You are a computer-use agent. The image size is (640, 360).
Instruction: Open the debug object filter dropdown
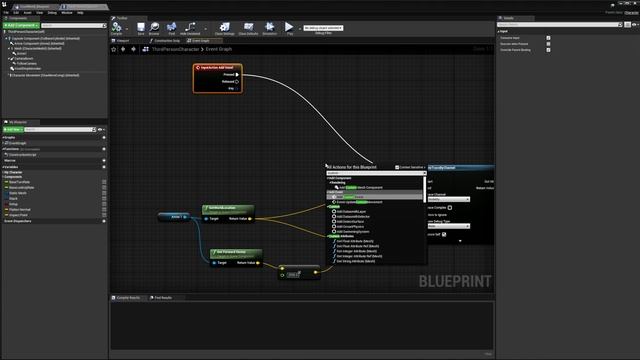tap(323, 28)
